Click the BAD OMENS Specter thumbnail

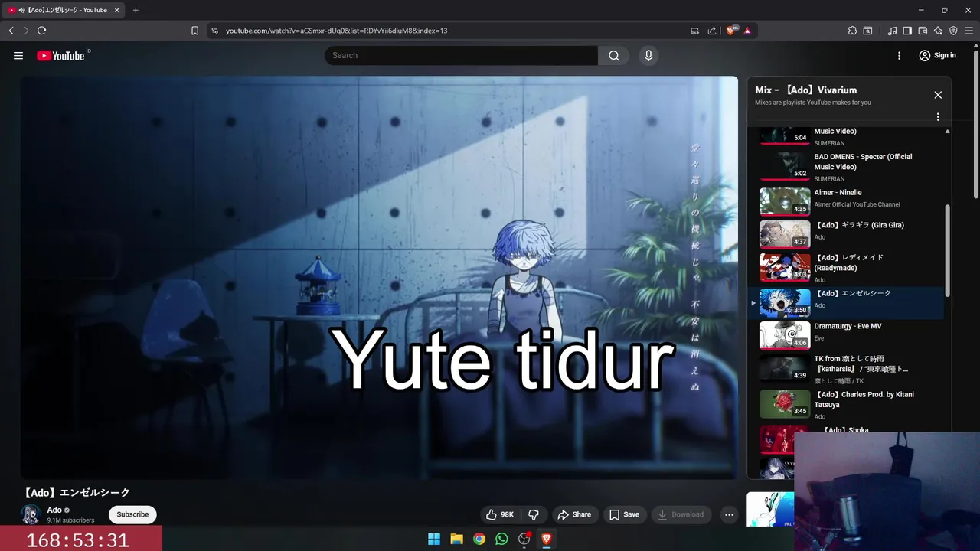click(x=785, y=166)
